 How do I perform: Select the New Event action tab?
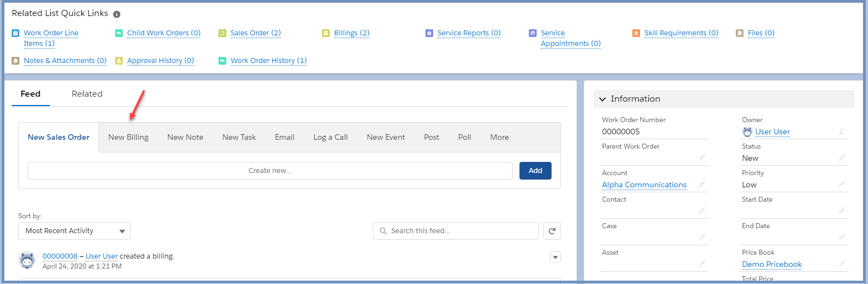386,137
